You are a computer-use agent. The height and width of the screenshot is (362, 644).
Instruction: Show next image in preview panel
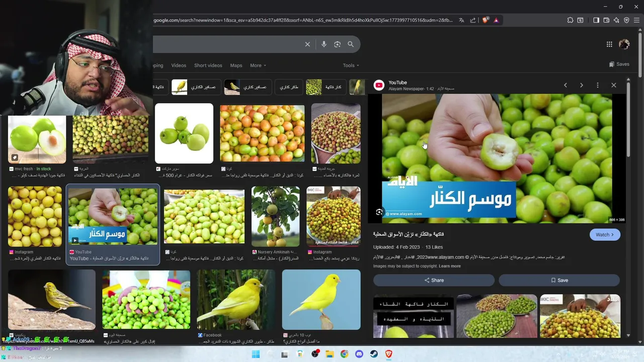coord(582,85)
